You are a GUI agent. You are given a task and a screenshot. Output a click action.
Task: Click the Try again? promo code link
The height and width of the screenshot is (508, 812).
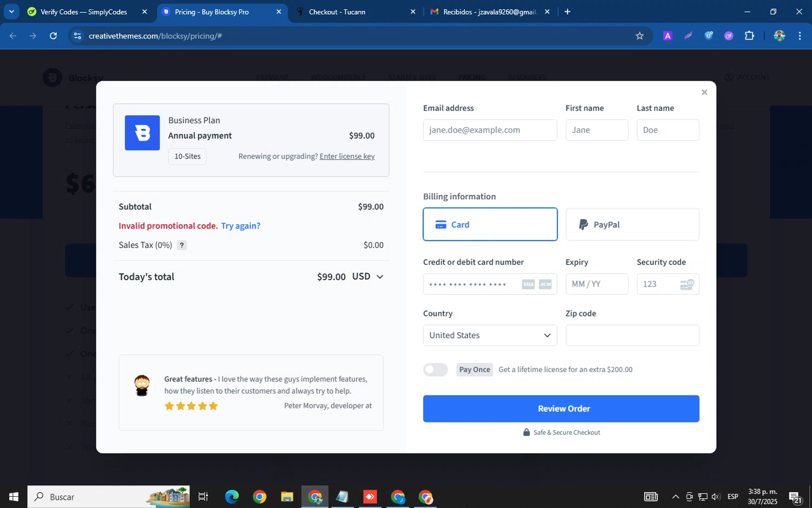point(240,226)
